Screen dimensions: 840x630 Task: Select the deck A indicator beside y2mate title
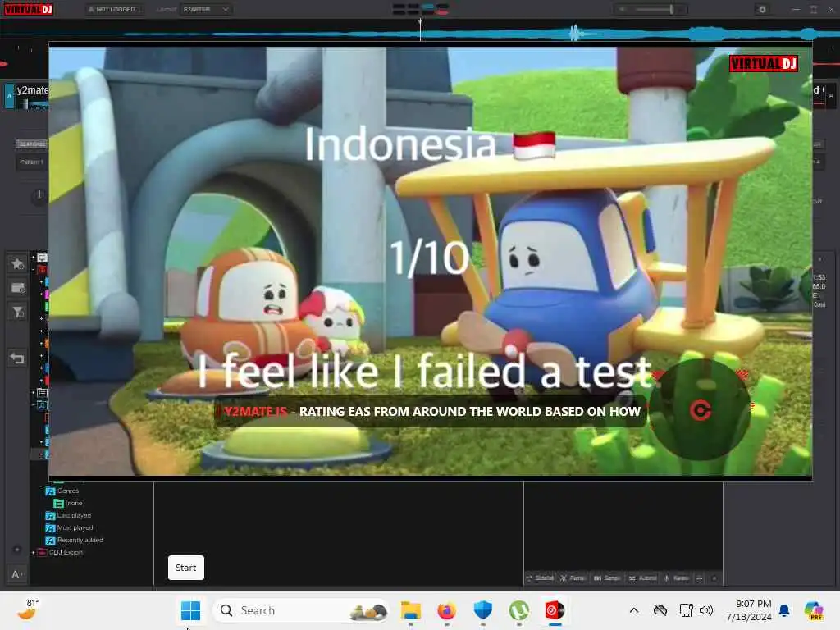(x=9, y=97)
